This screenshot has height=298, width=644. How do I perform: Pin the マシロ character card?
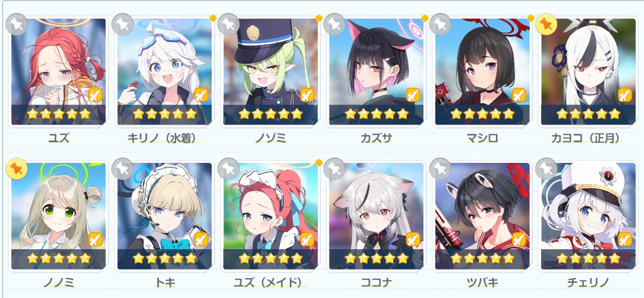[x=441, y=24]
